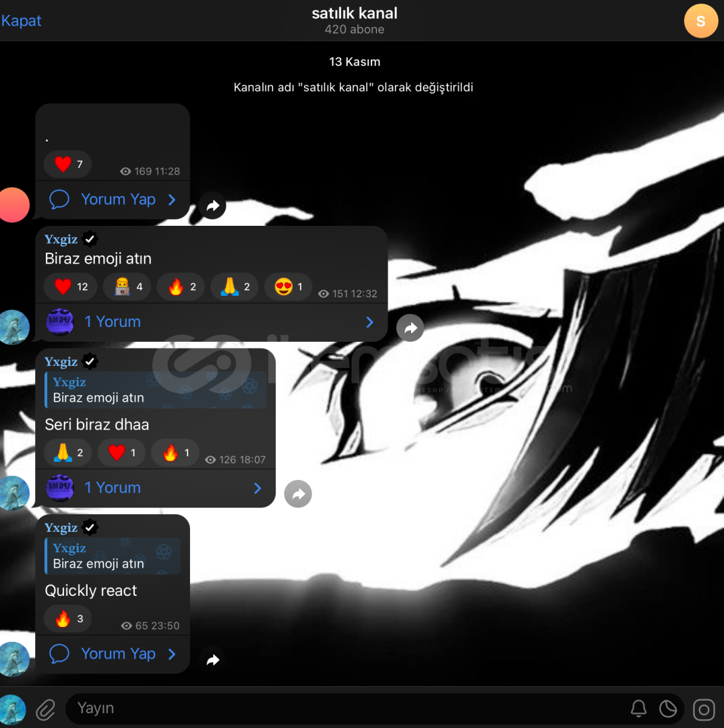
Task: Click verified badge on Seri biraz dhaa post
Action: pyautogui.click(x=90, y=361)
